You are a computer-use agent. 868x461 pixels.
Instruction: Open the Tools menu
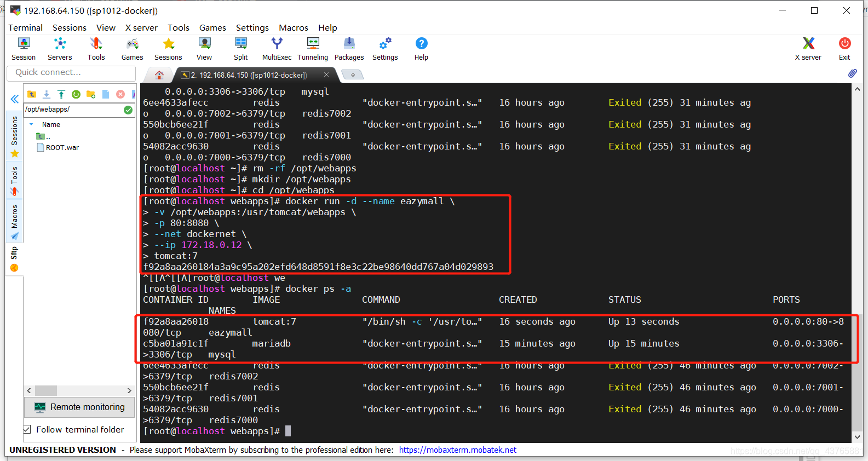coord(179,27)
